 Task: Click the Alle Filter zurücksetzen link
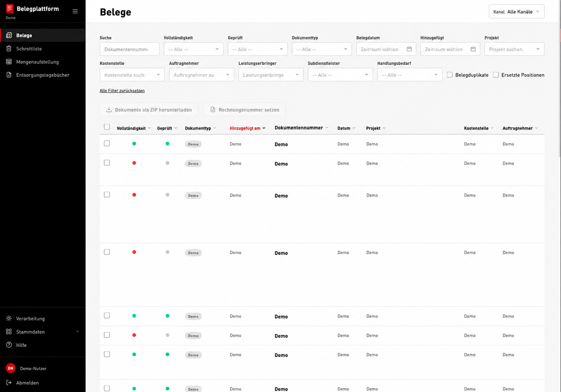click(x=122, y=90)
